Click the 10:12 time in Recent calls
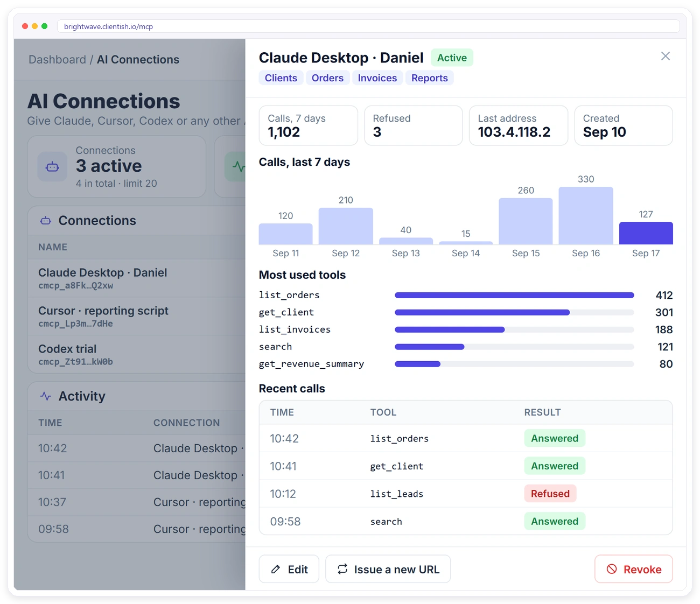Image resolution: width=700 pixels, height=604 pixels. click(x=283, y=494)
